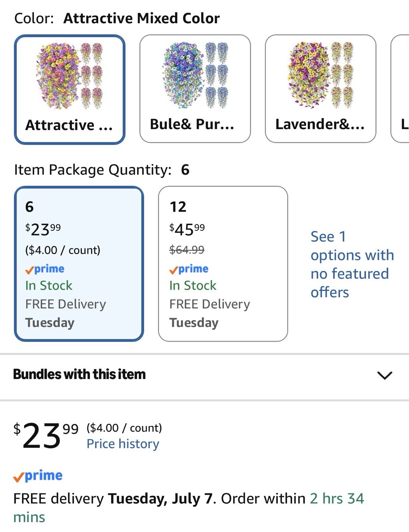The height and width of the screenshot is (532, 409).
Task: Select the Attractive Mixed Color swatch
Action: point(70,89)
